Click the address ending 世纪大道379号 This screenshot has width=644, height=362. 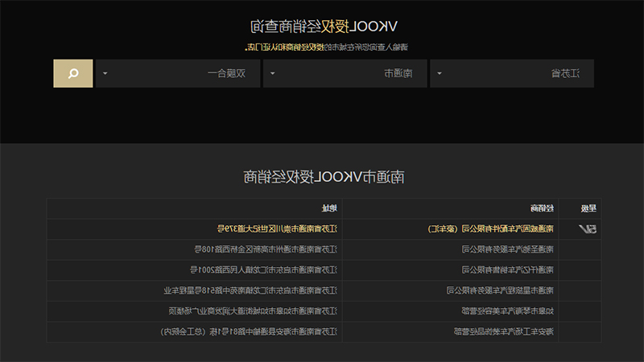tap(277, 229)
